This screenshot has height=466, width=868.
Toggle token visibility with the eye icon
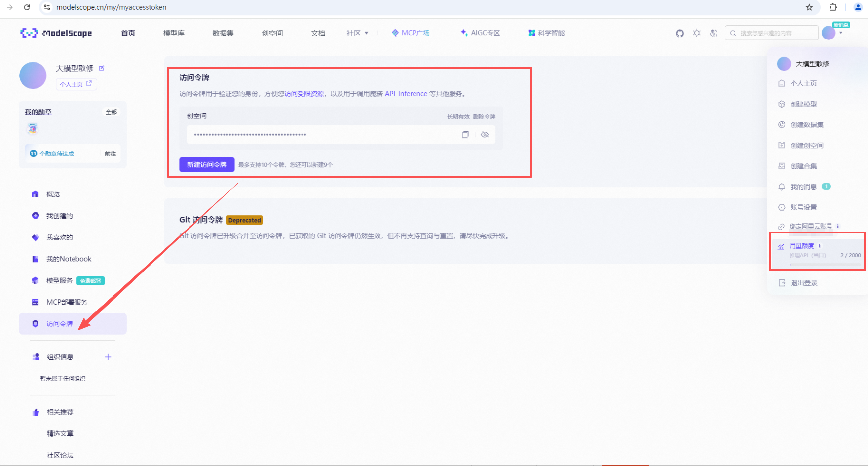485,135
